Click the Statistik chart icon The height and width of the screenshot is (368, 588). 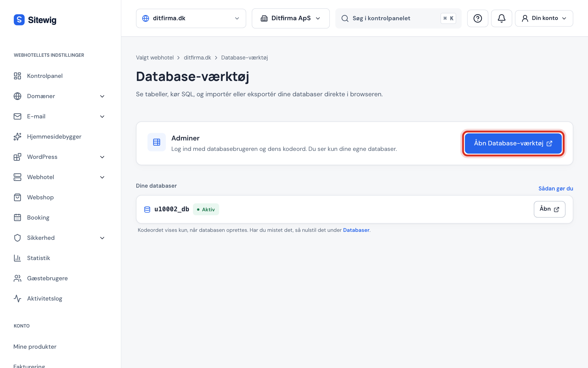pyautogui.click(x=17, y=258)
